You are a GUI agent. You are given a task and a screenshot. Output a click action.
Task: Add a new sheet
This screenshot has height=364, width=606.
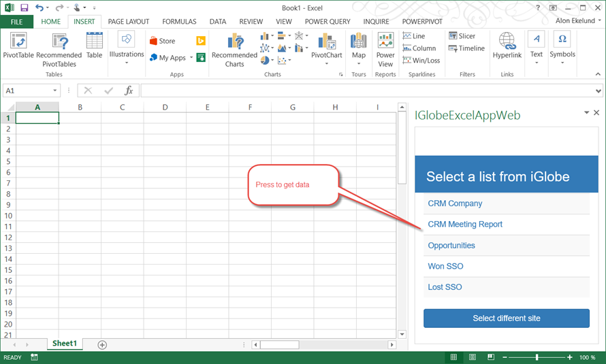102,345
